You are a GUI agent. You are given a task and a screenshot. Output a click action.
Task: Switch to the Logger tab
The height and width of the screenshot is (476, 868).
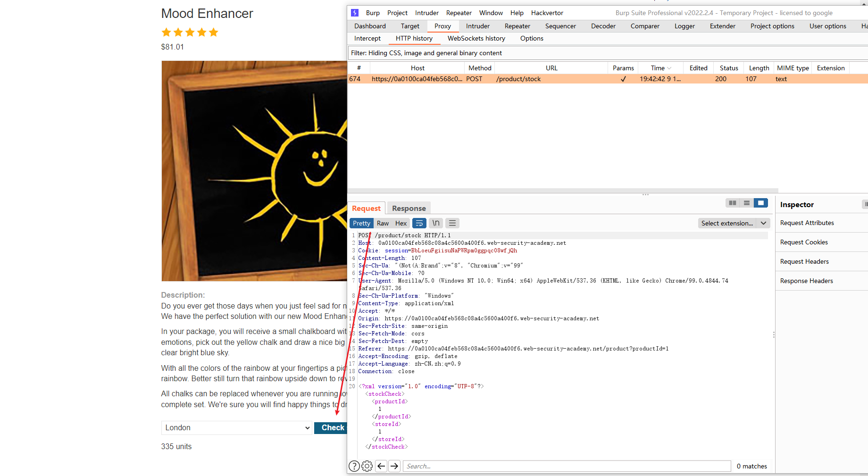click(684, 26)
